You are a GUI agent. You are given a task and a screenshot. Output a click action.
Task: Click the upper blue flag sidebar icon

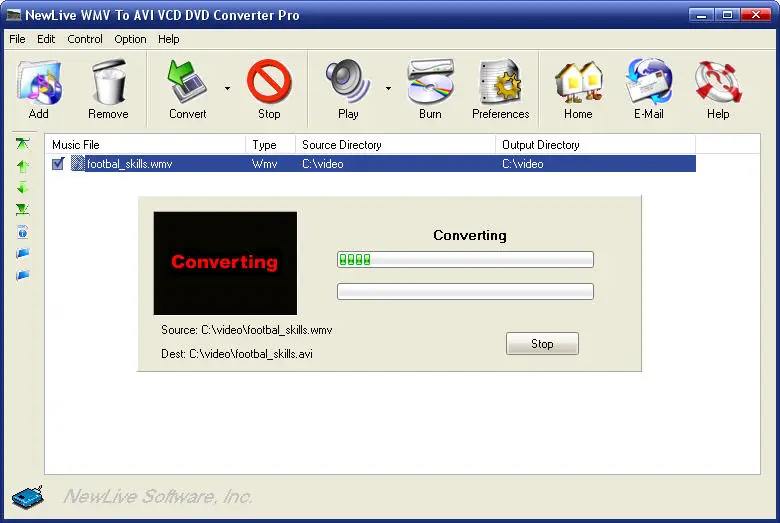click(22, 254)
